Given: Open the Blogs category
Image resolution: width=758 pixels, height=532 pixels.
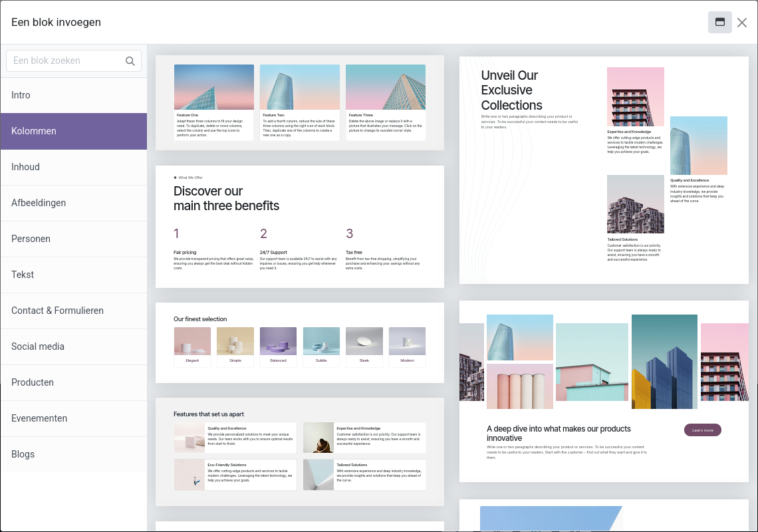Looking at the screenshot, I should 73,454.
